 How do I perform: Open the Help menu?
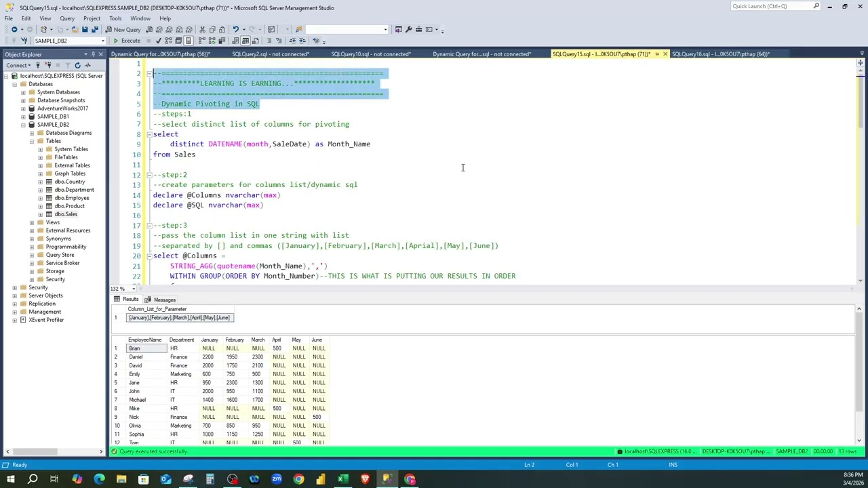coord(165,18)
